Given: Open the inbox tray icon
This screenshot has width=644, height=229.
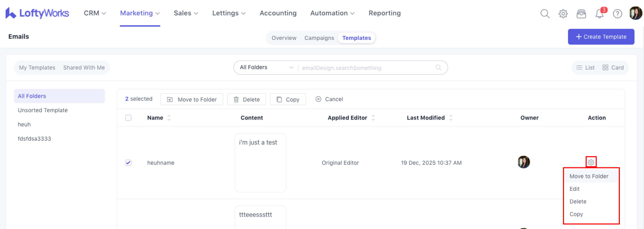Looking at the screenshot, I should [x=581, y=14].
